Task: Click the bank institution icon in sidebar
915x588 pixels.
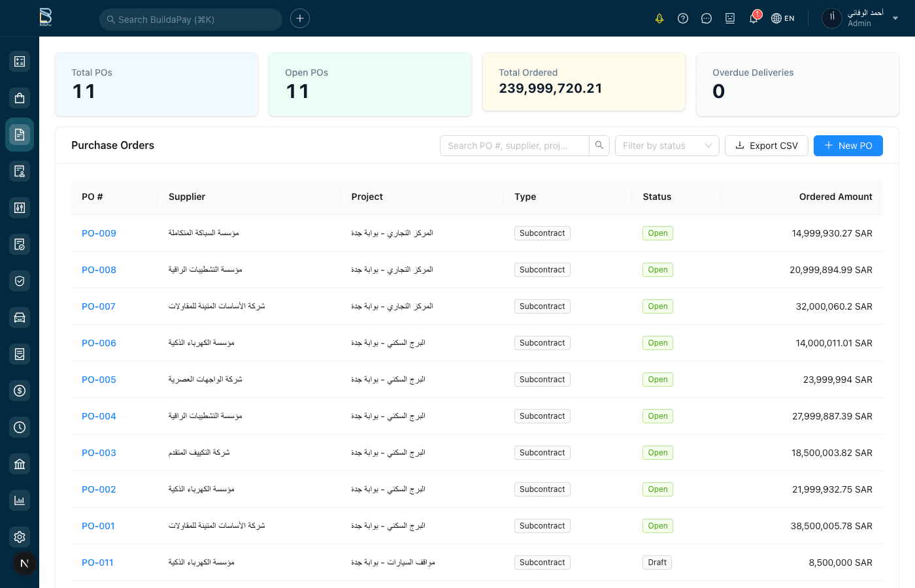Action: pyautogui.click(x=20, y=463)
